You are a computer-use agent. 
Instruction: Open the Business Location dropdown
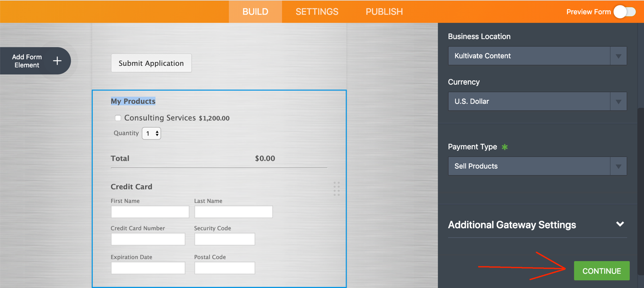537,56
